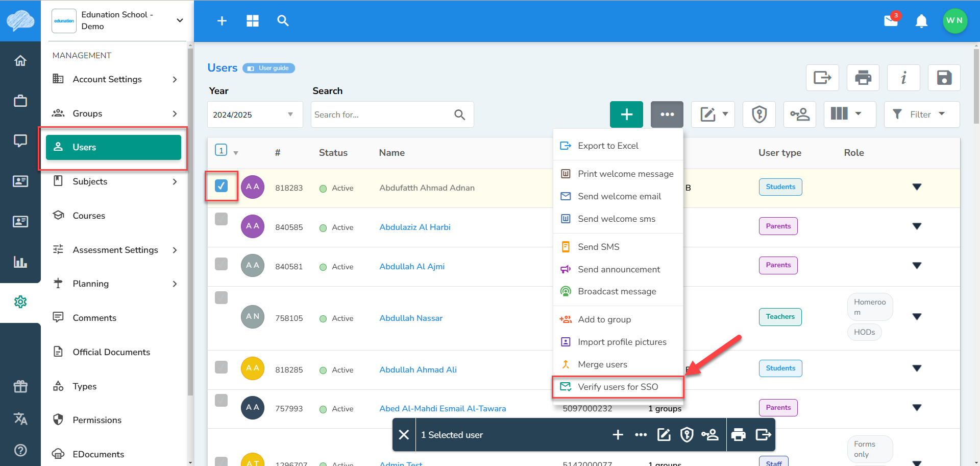980x466 pixels.
Task: Open Users in the sidebar
Action: (x=113, y=147)
